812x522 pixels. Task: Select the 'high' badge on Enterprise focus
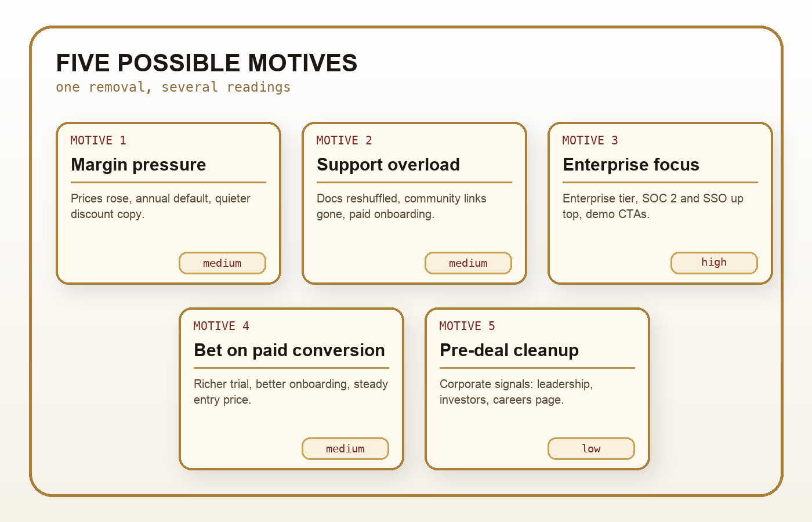[x=714, y=263]
